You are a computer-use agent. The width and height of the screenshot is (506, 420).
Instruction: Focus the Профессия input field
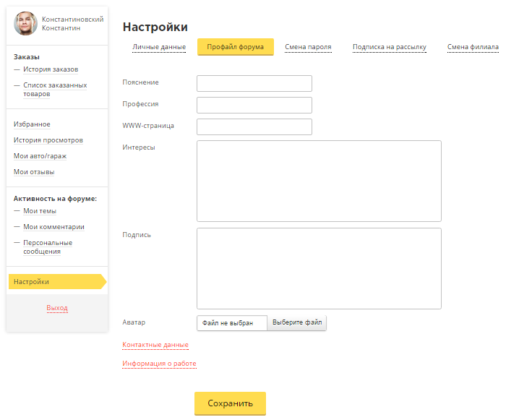(x=254, y=105)
